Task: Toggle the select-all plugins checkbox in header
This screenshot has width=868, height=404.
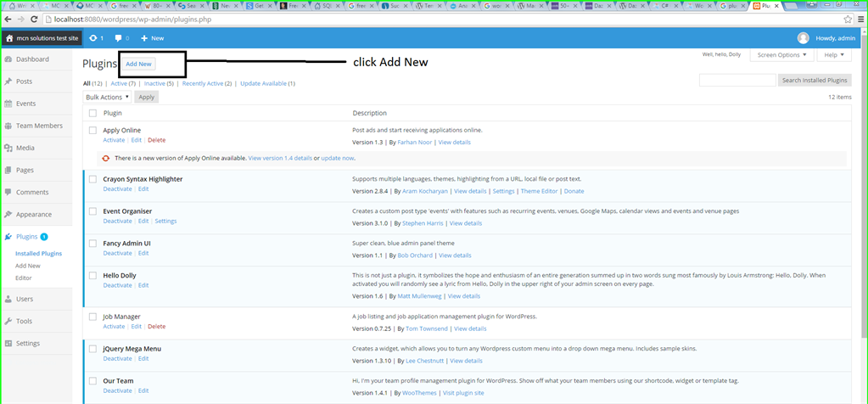Action: 93,113
